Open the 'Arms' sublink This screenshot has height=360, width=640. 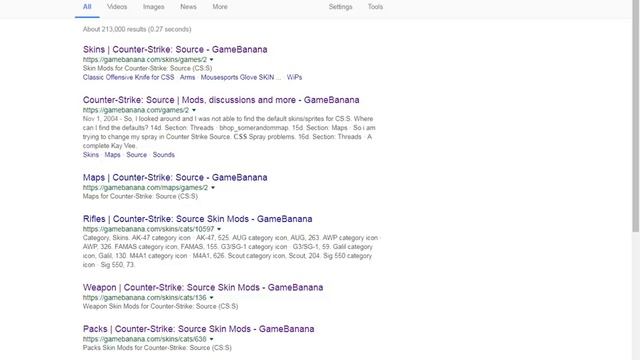pos(187,77)
